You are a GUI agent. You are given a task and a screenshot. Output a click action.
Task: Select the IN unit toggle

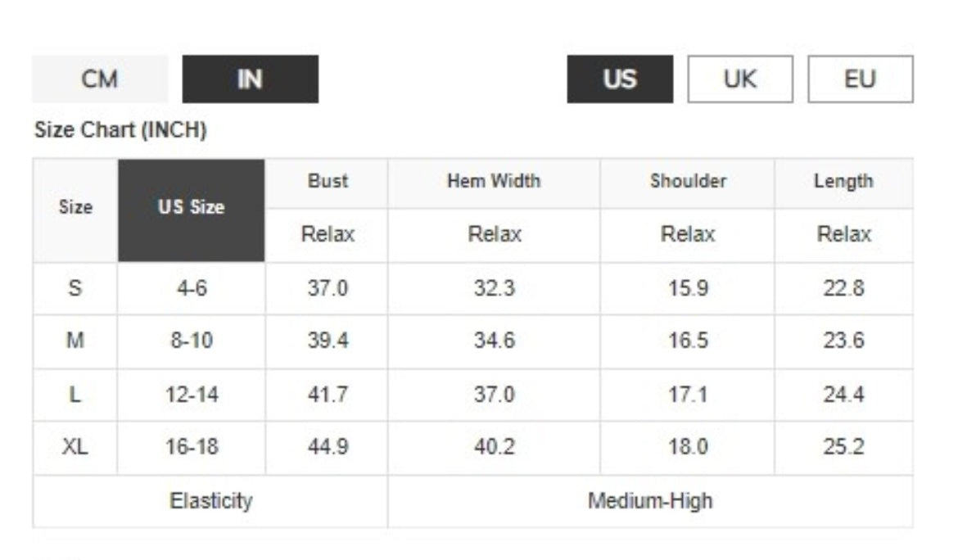pyautogui.click(x=251, y=79)
